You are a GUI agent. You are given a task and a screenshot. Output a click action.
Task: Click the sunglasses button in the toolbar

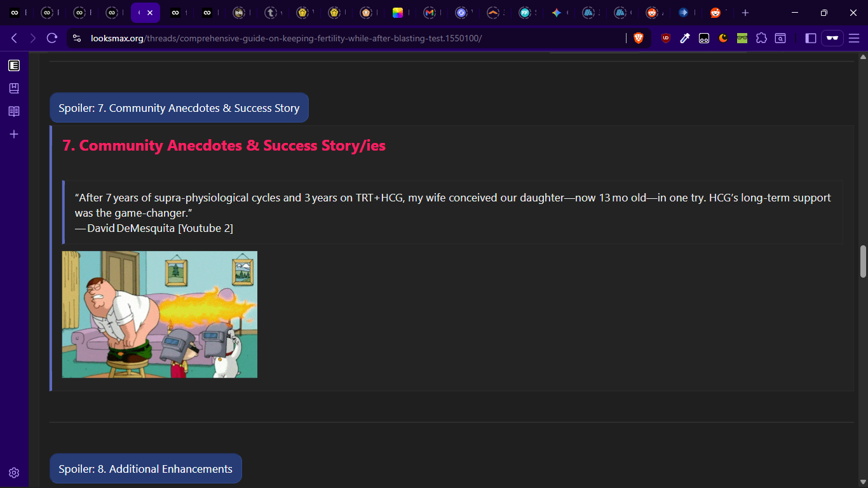tap(832, 38)
